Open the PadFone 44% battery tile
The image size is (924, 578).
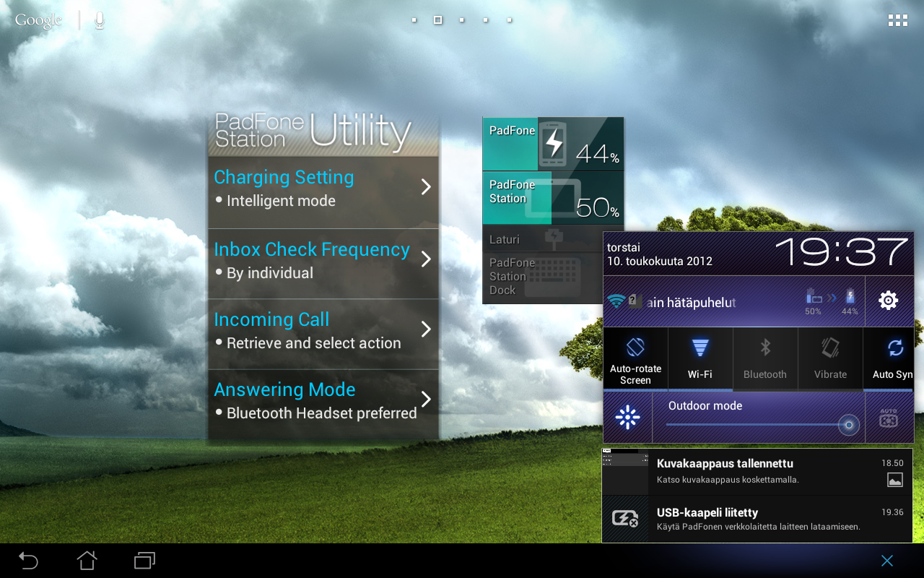point(553,144)
